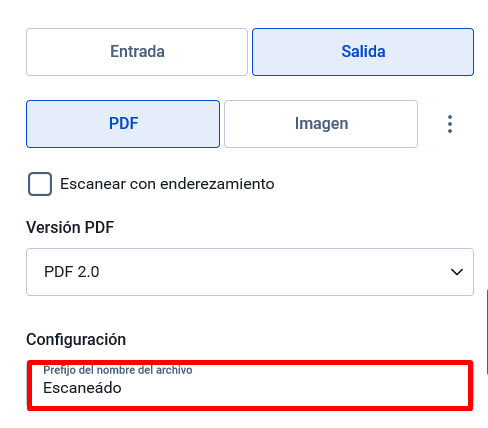The width and height of the screenshot is (488, 428).
Task: Switch to the Salida tab
Action: pos(363,52)
